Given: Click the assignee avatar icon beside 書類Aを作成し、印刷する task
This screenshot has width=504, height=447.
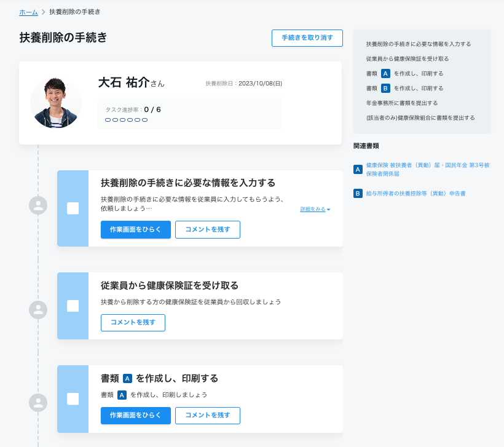Looking at the screenshot, I should coord(38,403).
